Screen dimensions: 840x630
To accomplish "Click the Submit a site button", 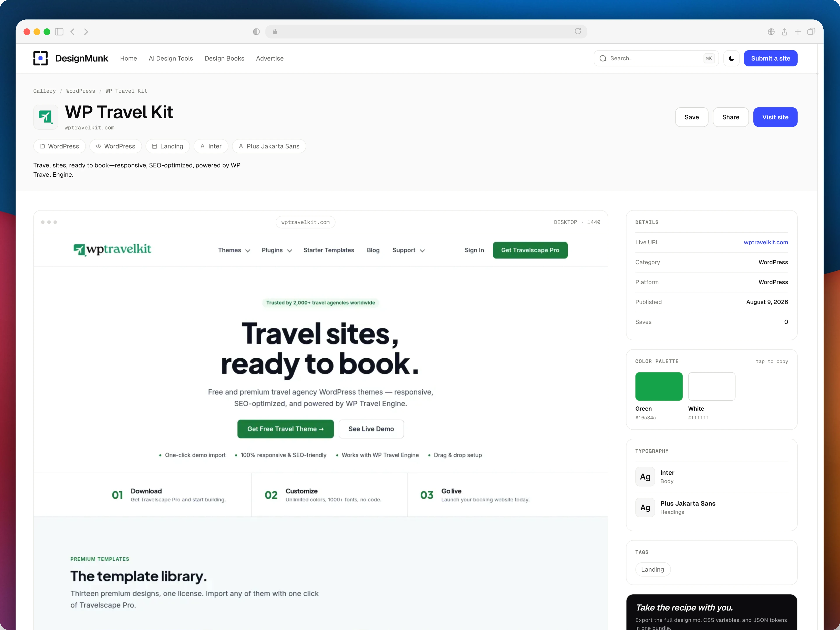I will (770, 58).
